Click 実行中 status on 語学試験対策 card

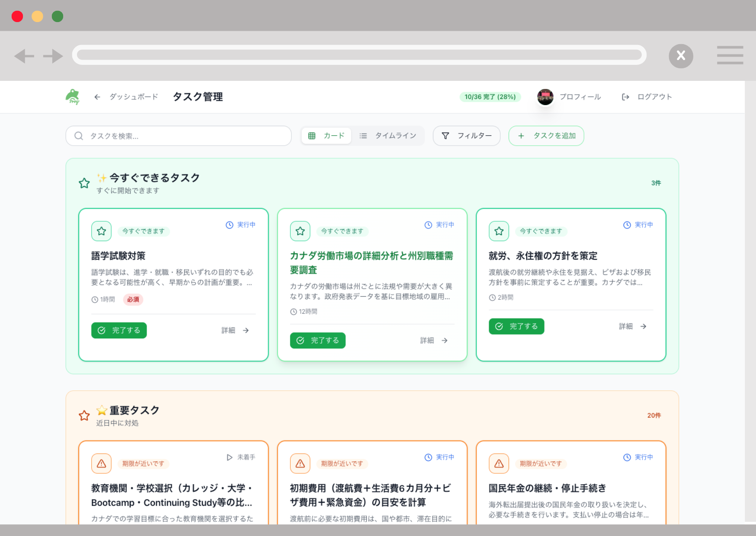pos(240,225)
